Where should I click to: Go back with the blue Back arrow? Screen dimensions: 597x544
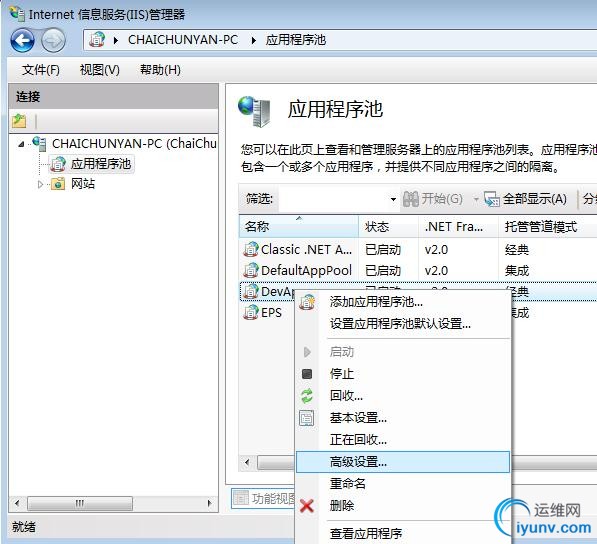22,40
